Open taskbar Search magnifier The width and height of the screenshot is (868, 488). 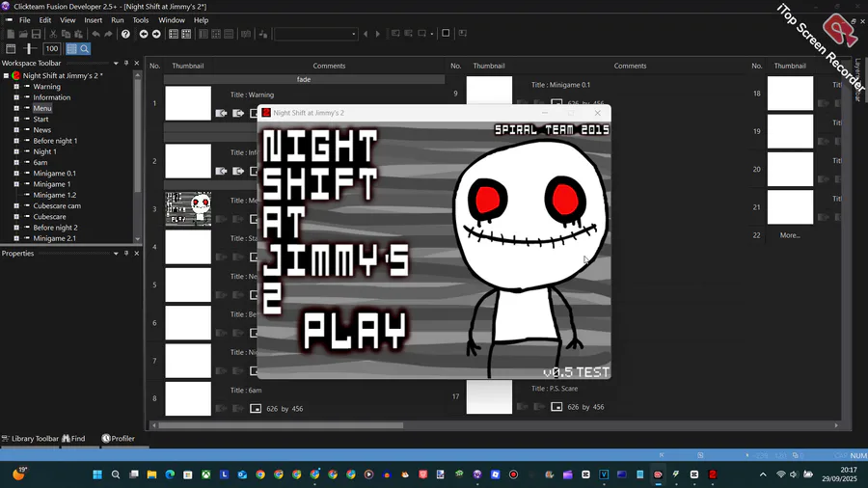tap(116, 474)
